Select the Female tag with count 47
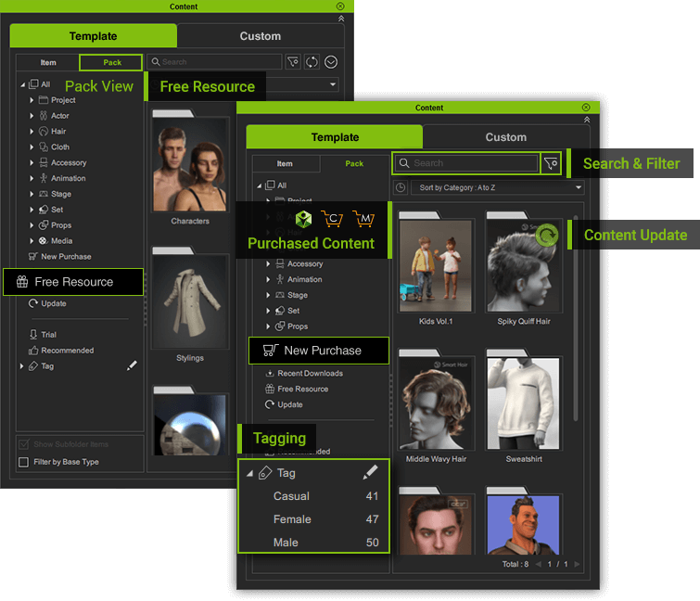 [292, 519]
